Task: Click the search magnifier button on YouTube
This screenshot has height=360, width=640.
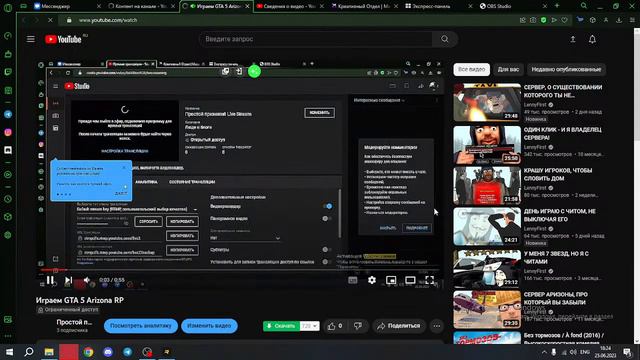Action: point(444,39)
